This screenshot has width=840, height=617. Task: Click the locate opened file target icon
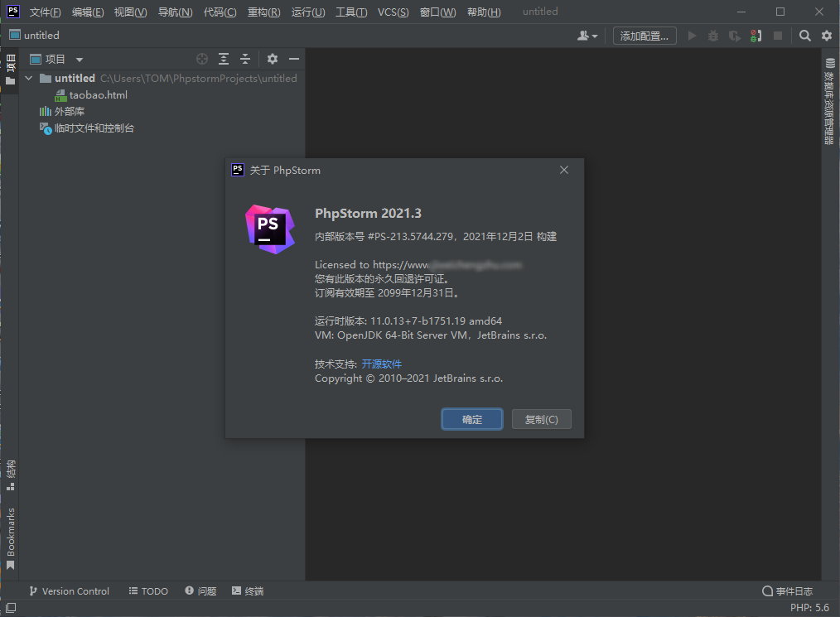tap(202, 59)
